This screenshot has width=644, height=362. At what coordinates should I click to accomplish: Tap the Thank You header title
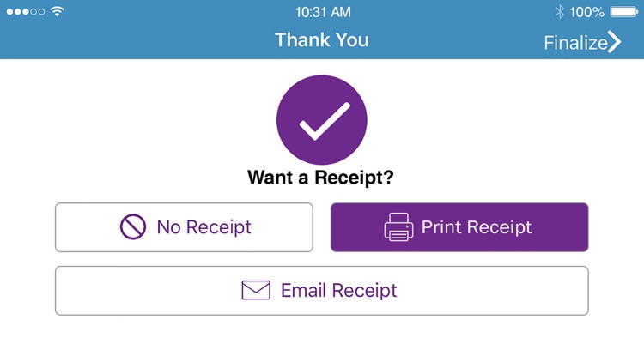tap(322, 39)
